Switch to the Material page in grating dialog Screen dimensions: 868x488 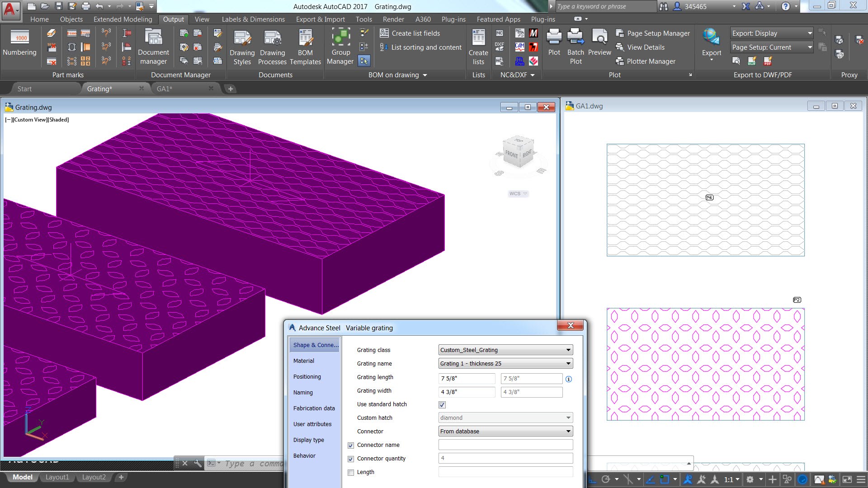click(303, 361)
